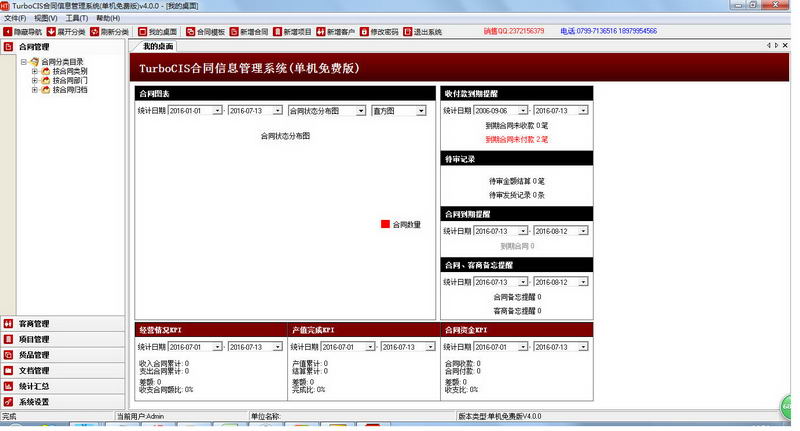Click the 展开分类 red arrow icon
The width and height of the screenshot is (800, 431).
coord(51,32)
